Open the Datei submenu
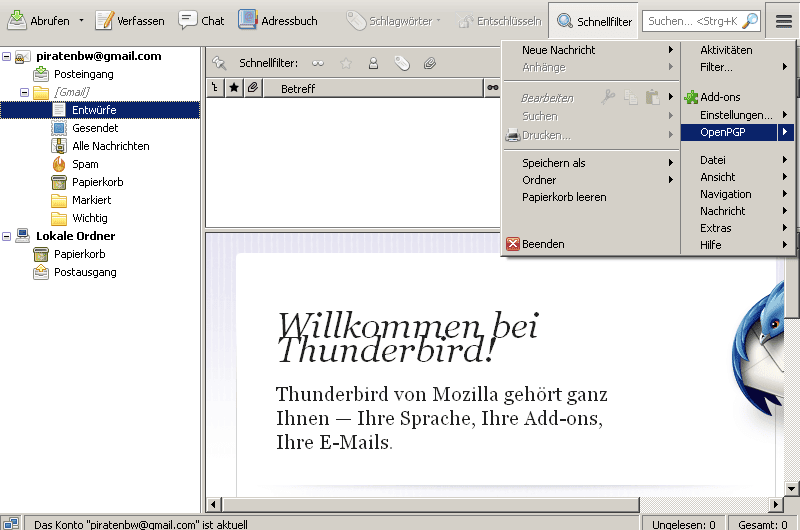800x530 pixels. [738, 160]
